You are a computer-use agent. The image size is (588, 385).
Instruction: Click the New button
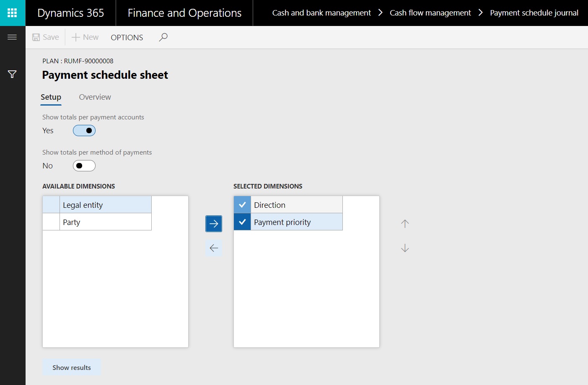[85, 37]
